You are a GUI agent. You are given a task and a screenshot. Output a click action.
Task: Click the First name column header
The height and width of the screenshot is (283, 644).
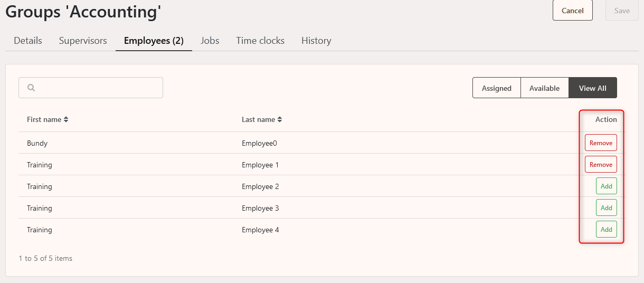48,120
